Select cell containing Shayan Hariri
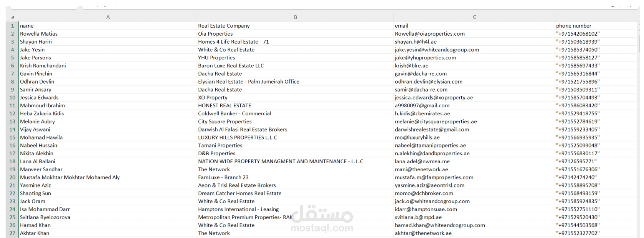 coord(108,42)
